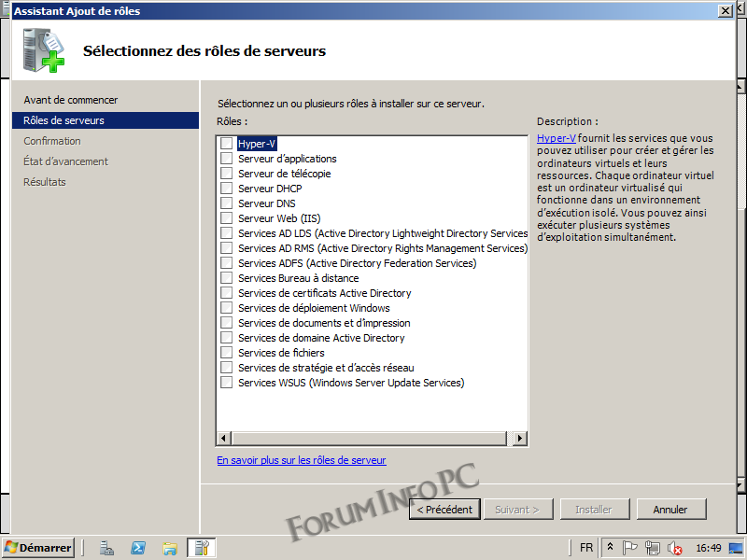The image size is (747, 560).
Task: Check Services de certificats Active Directory
Action: coord(227,292)
